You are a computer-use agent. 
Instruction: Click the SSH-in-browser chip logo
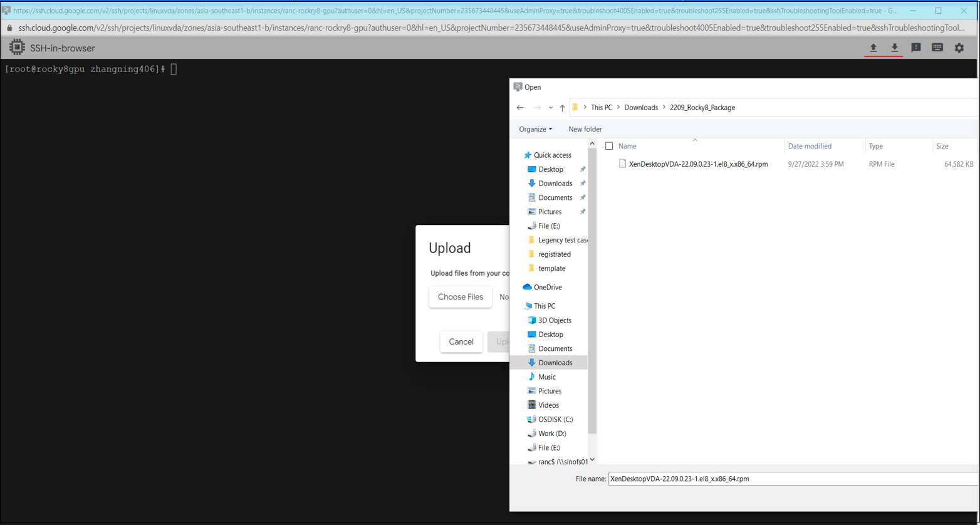[18, 47]
